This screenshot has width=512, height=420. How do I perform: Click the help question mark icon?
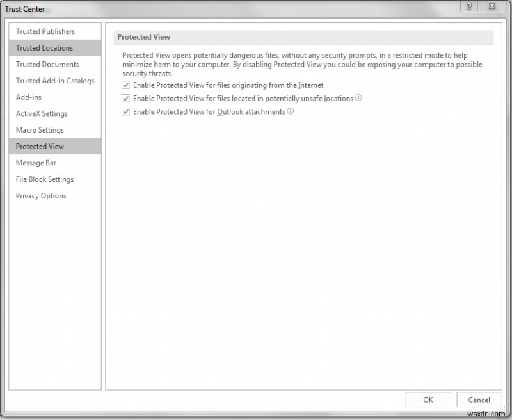pyautogui.click(x=469, y=6)
